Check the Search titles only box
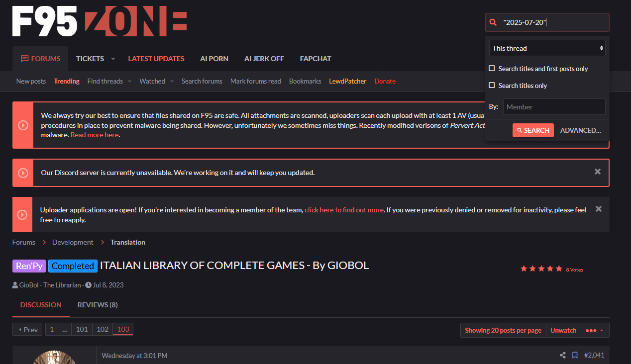 click(x=492, y=86)
